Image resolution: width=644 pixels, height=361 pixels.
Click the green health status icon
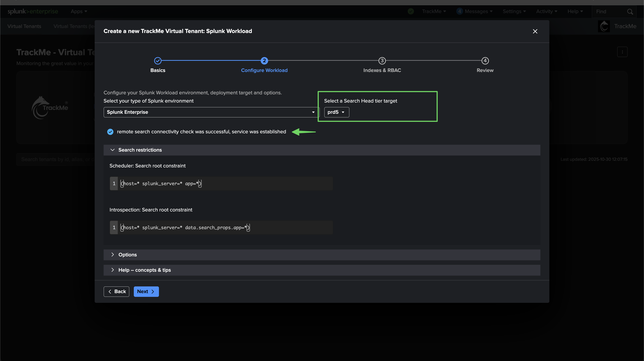(411, 11)
